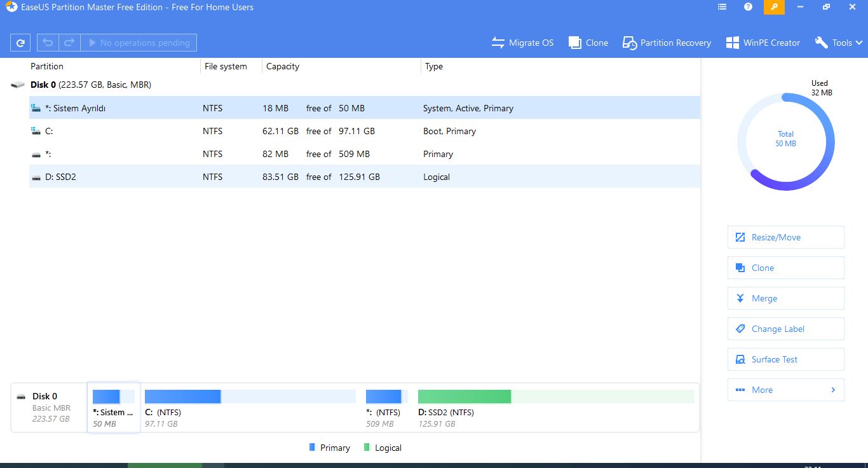Click the 125.91 GB capacity value in list
The height and width of the screenshot is (468, 868).
pyautogui.click(x=359, y=177)
